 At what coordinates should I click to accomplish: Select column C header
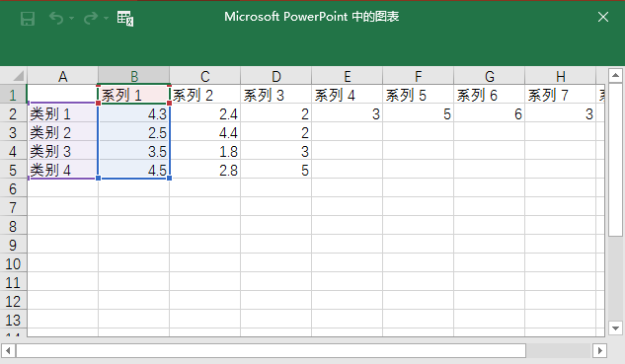point(205,76)
